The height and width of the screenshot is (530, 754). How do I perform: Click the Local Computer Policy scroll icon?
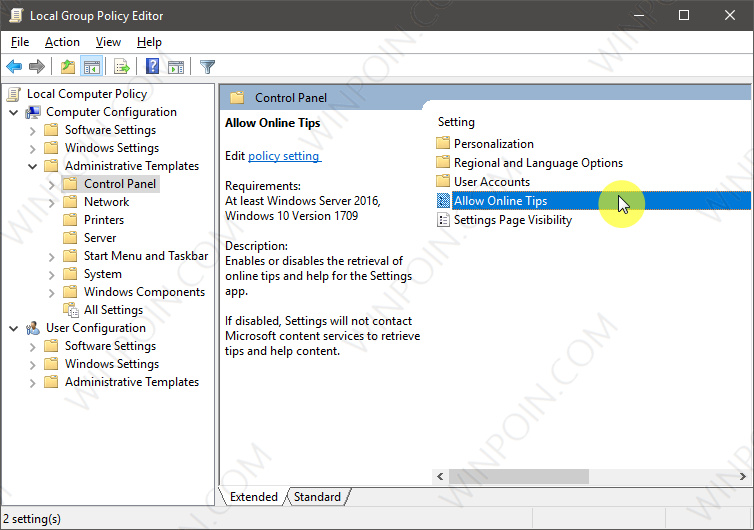14,94
